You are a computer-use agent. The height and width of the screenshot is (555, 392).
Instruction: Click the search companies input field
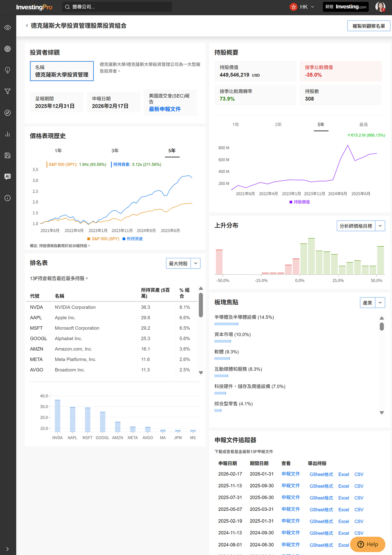coord(117,7)
